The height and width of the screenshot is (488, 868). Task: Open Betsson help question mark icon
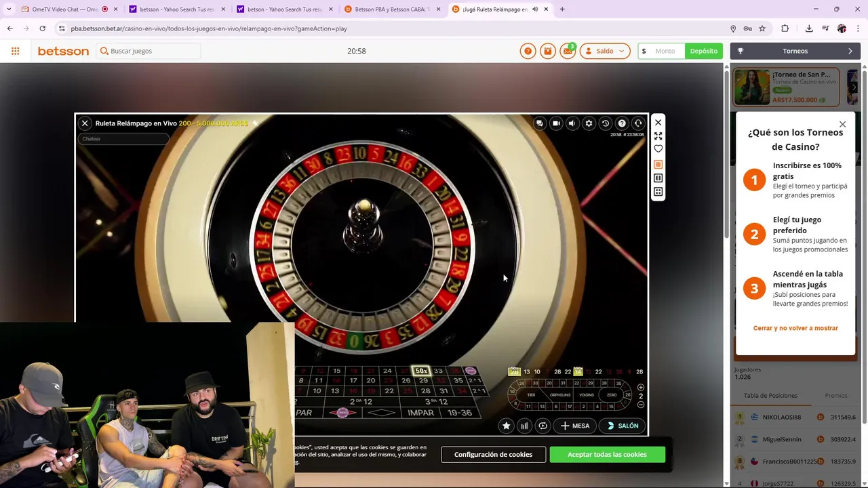[x=528, y=51]
